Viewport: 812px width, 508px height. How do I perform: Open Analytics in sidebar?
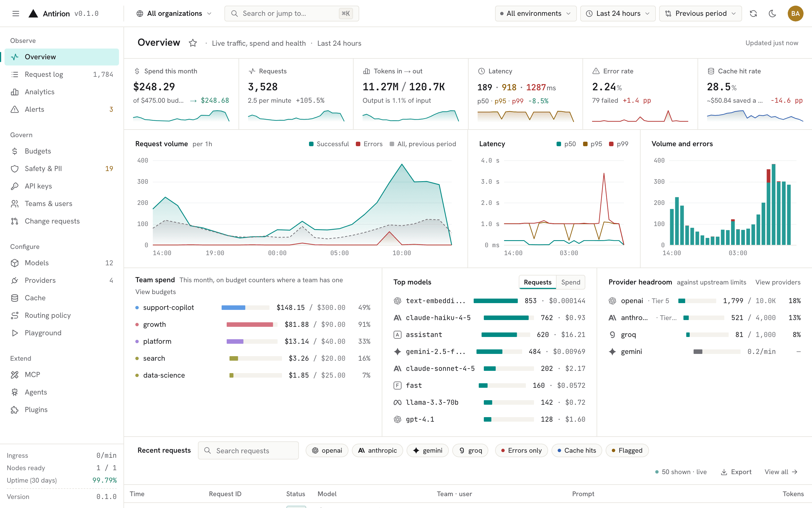[x=62, y=92]
